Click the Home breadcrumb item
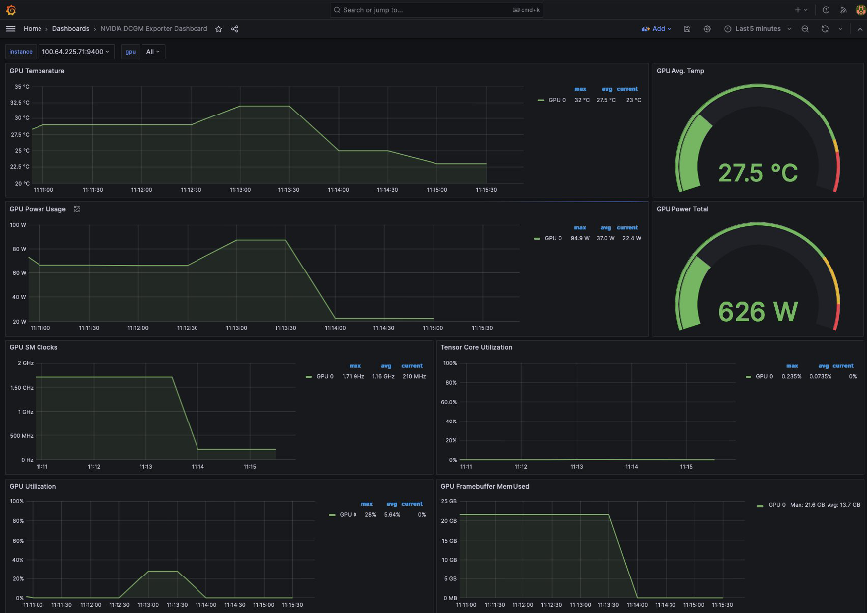 click(x=32, y=29)
